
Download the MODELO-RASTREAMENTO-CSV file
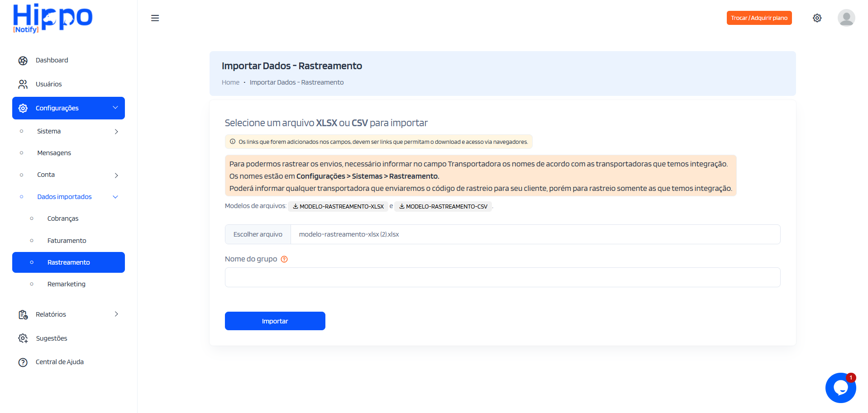443,206
